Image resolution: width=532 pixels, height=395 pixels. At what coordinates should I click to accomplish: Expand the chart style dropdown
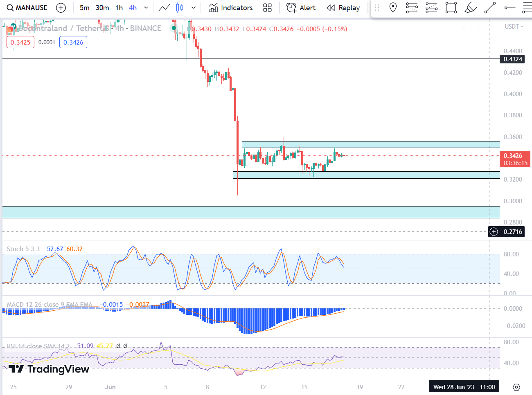[194, 8]
